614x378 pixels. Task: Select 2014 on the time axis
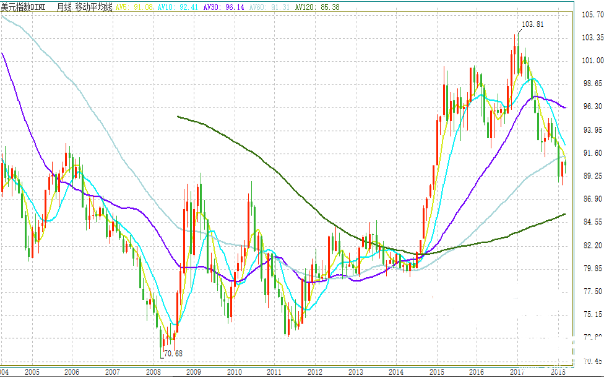click(396, 372)
